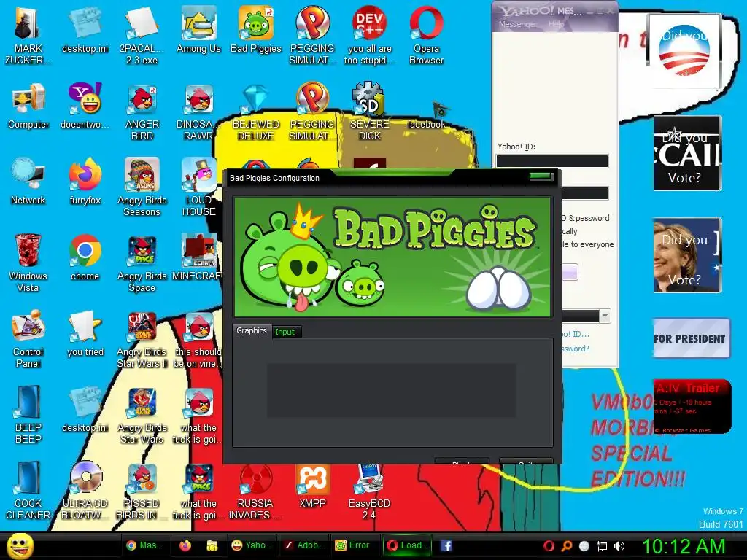The image size is (747, 560).
Task: Launch Among Us from the desktop
Action: click(198, 29)
